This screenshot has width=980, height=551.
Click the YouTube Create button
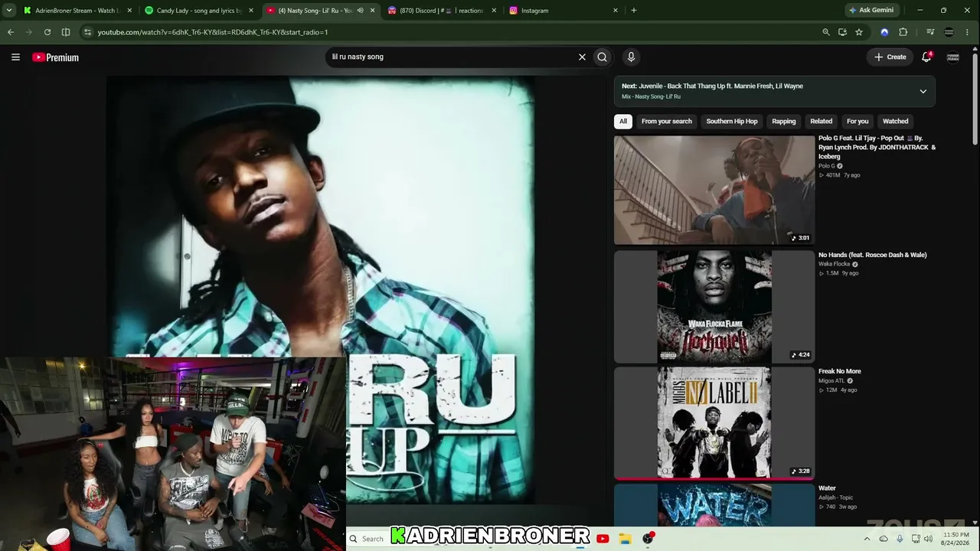coord(890,57)
